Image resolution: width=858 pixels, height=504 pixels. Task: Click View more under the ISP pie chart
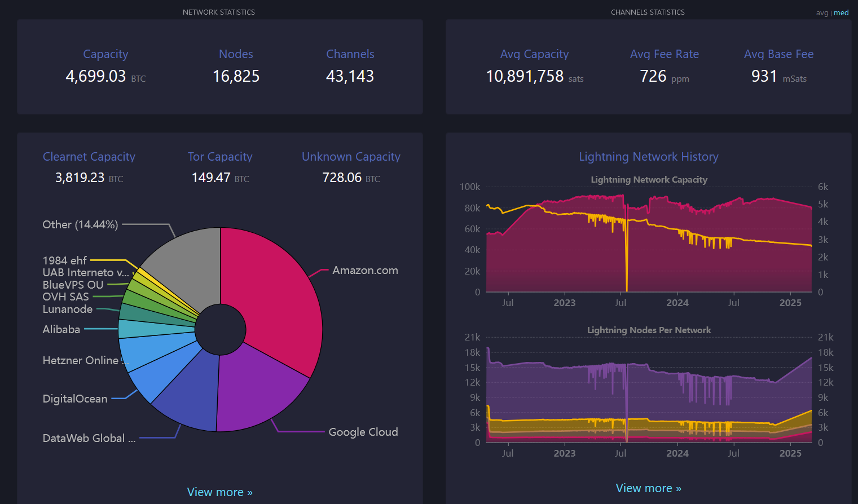[x=219, y=492]
